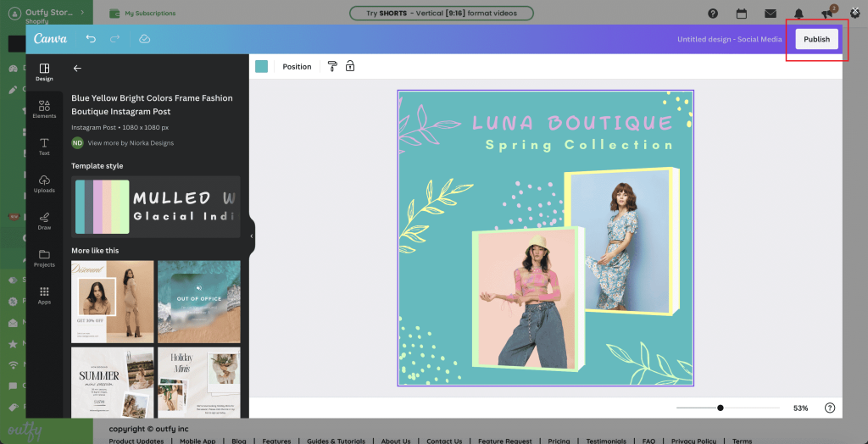
Task: Open the Uploads panel
Action: click(x=44, y=183)
